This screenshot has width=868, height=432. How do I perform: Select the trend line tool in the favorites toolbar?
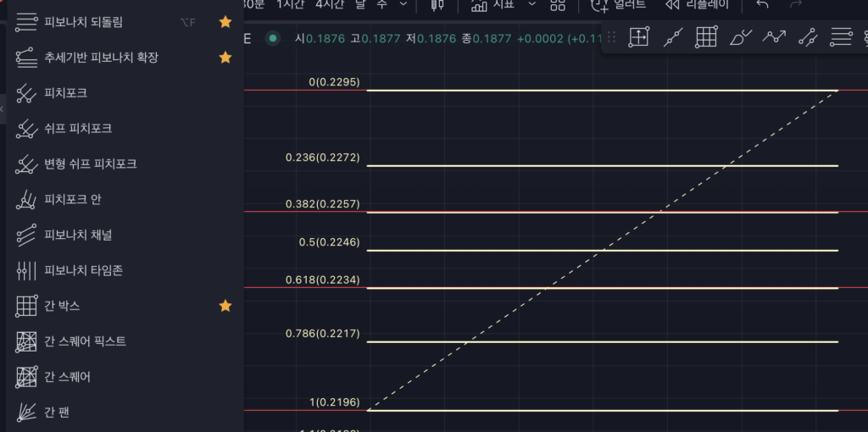click(672, 37)
